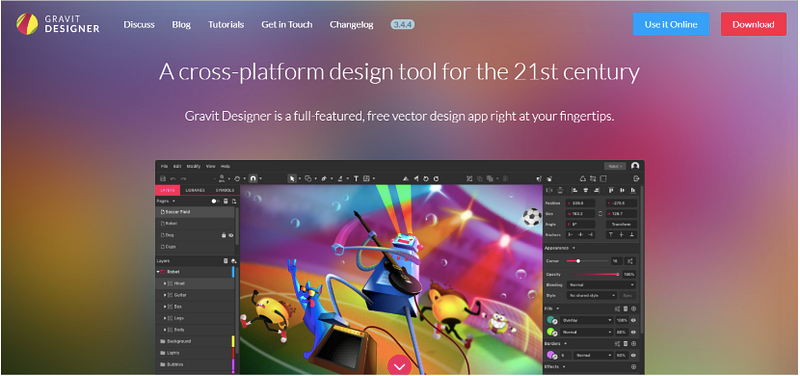Open the Modify menu in app preview
This screenshot has width=800, height=376.
tap(193, 166)
